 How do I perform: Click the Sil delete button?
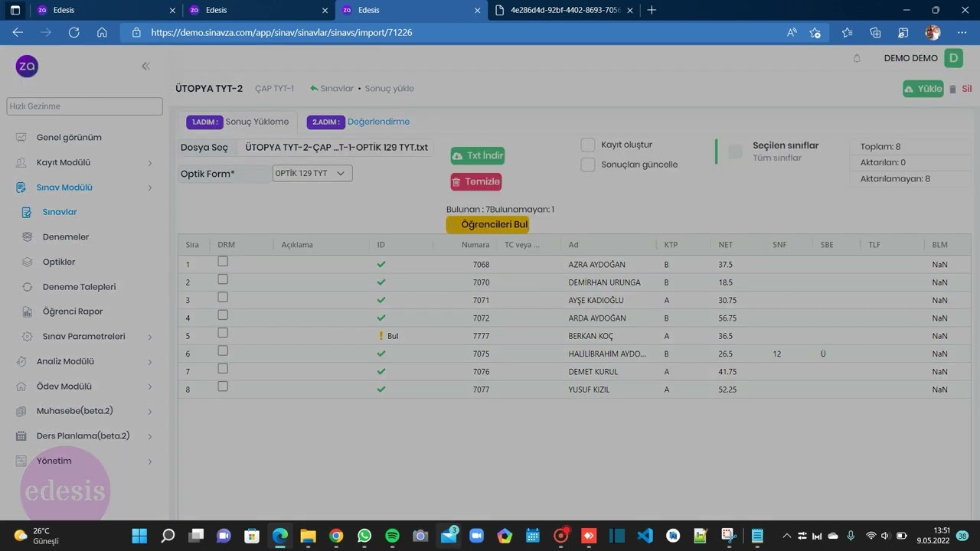pyautogui.click(x=960, y=89)
